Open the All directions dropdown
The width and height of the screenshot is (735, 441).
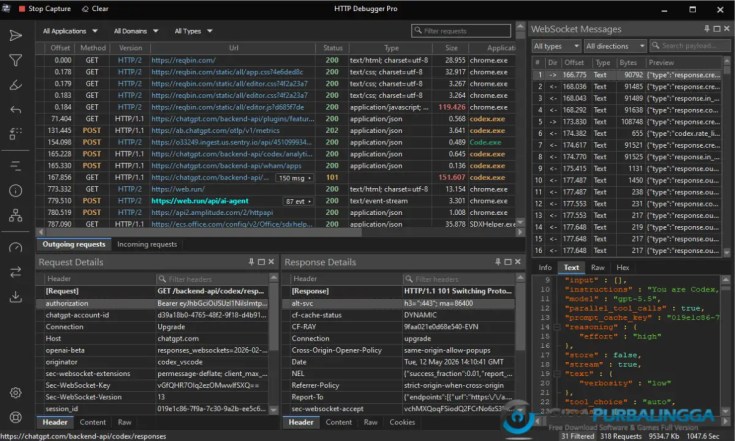pyautogui.click(x=615, y=46)
